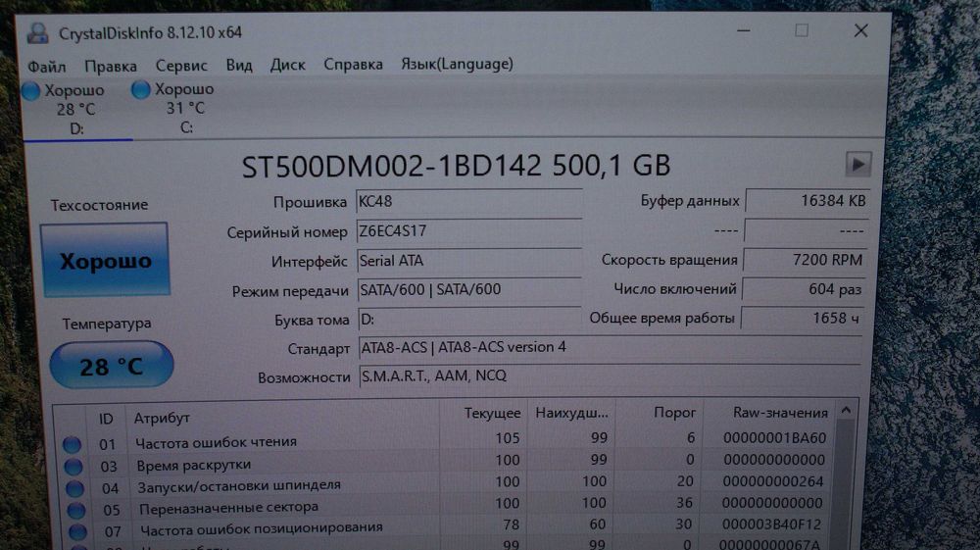The height and width of the screenshot is (550, 980).
Task: Click the status circle for attribute 07
Action: [77, 531]
